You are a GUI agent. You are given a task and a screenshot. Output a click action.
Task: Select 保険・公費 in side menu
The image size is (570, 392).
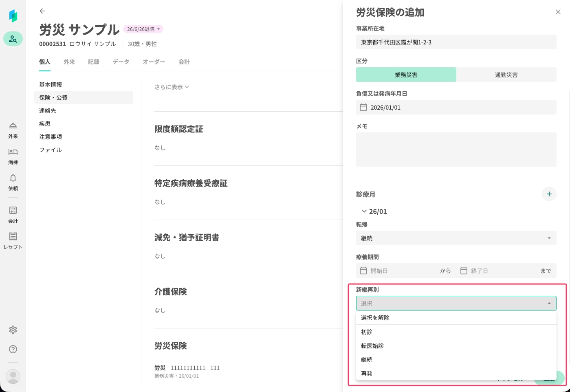[x=84, y=97]
